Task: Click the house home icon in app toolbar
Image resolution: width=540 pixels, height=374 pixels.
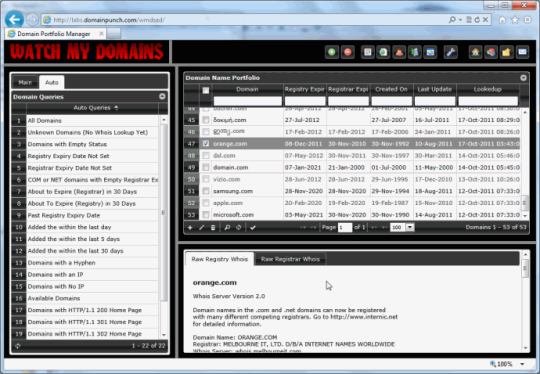Action: [x=476, y=52]
